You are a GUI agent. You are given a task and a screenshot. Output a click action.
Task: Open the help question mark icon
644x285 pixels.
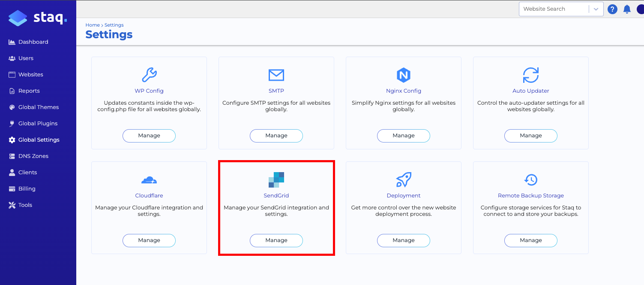pyautogui.click(x=612, y=9)
